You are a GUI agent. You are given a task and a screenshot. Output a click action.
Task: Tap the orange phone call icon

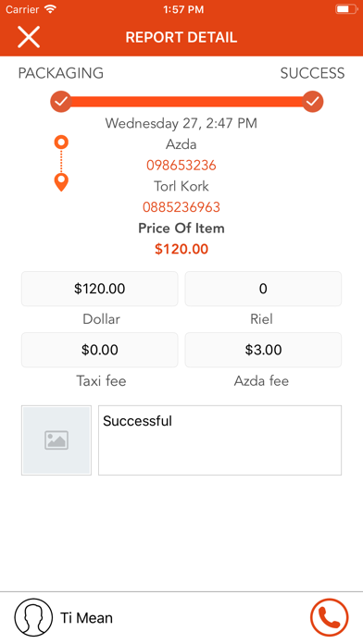click(329, 617)
